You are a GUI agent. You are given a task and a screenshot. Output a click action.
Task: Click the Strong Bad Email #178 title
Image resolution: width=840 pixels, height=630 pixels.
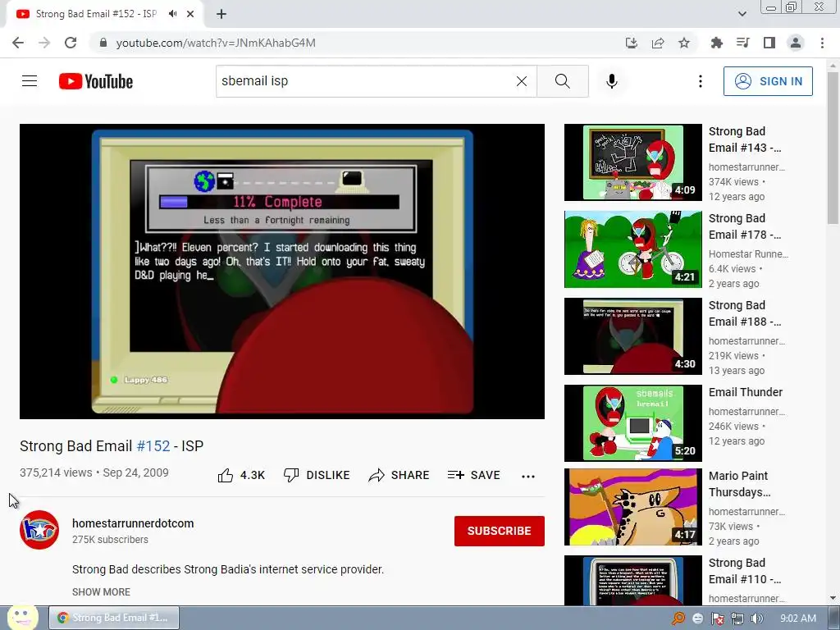(745, 226)
